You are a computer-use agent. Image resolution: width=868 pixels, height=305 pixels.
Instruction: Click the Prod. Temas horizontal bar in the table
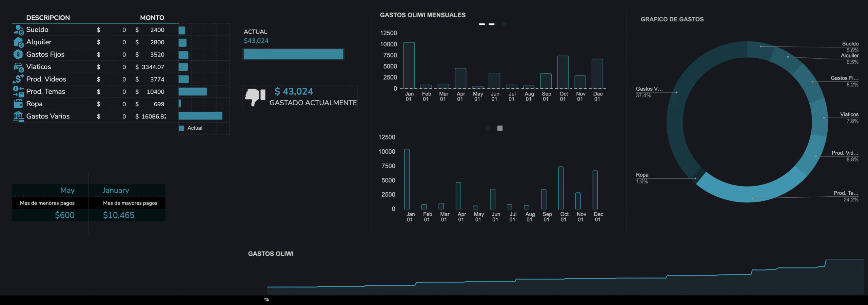pyautogui.click(x=193, y=91)
